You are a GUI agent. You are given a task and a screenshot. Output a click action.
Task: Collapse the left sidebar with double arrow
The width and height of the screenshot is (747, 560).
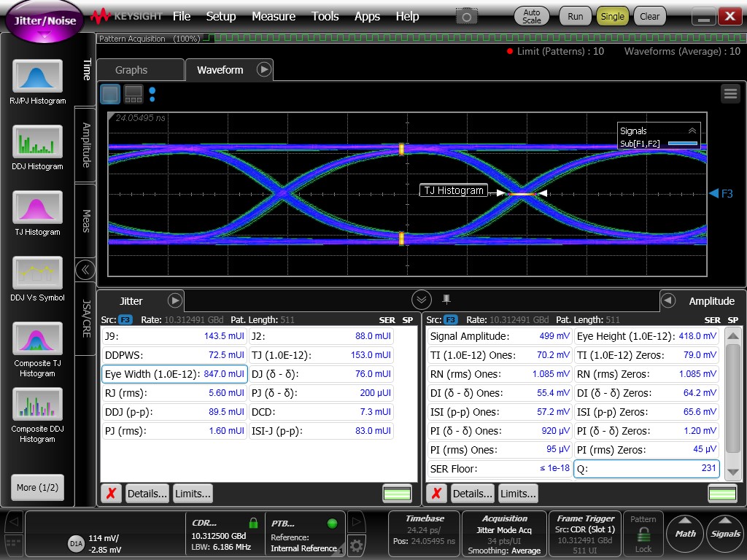pyautogui.click(x=85, y=270)
